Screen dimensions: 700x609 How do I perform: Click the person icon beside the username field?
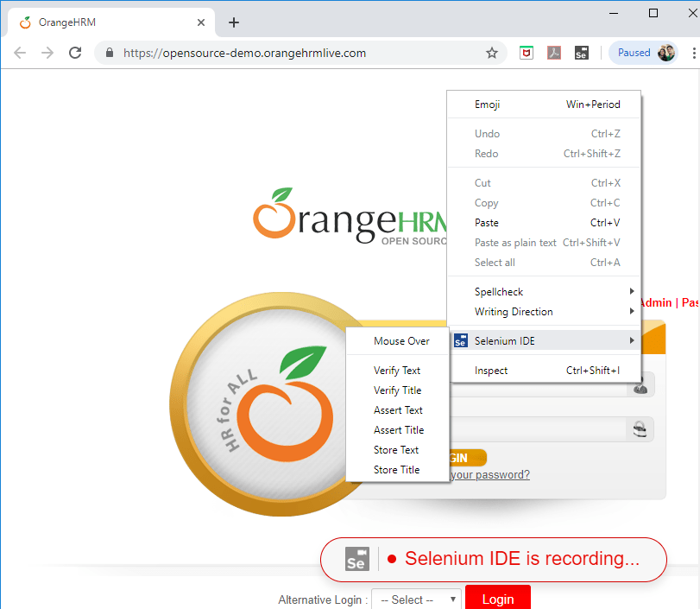[640, 384]
